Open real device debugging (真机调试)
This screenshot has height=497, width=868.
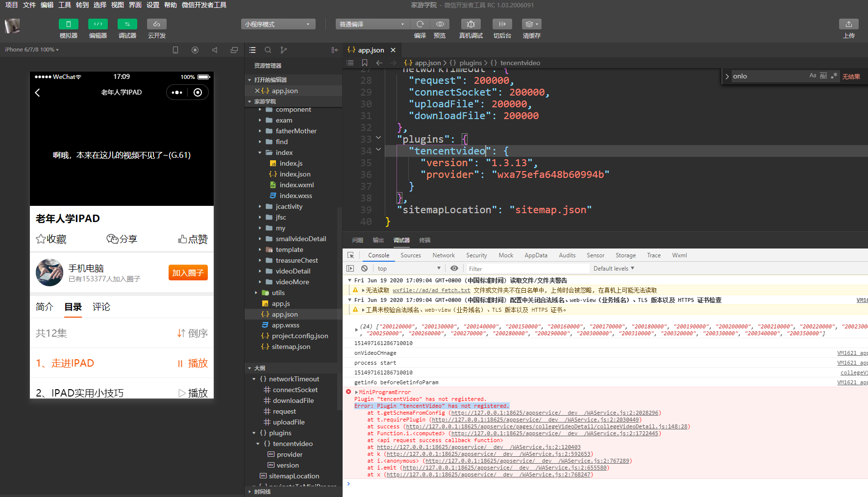(471, 24)
